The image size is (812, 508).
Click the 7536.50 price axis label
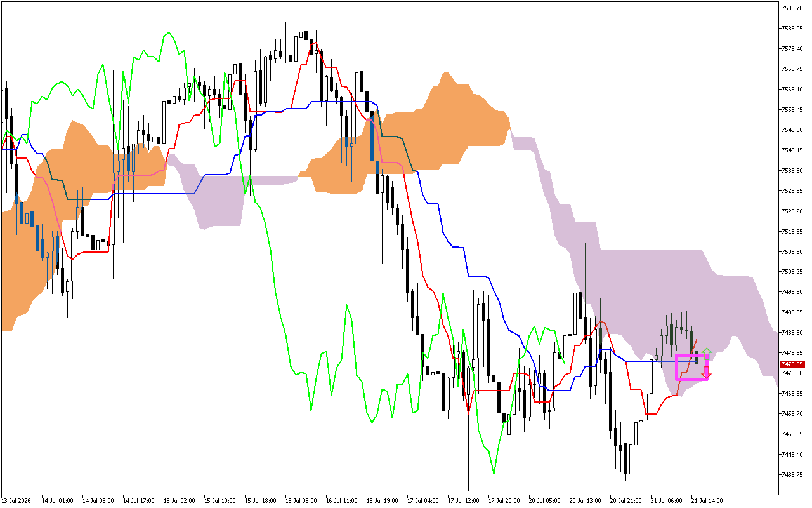tap(793, 171)
